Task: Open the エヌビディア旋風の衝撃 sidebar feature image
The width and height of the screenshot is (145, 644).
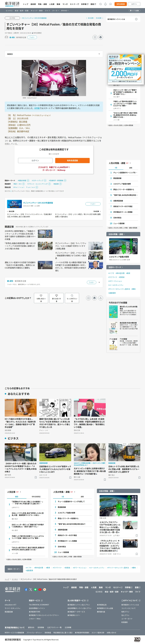Action: [x=123, y=246]
